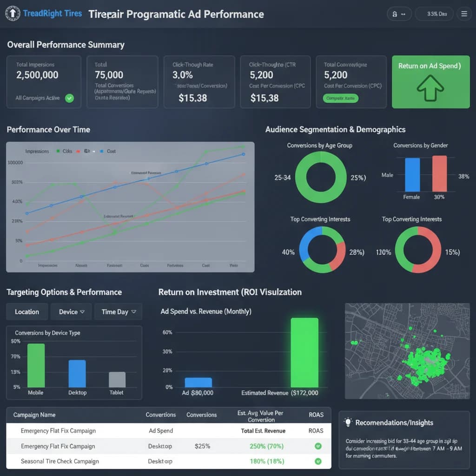Click the green Competitor Rate badge
Image resolution: width=476 pixels, height=476 pixels.
click(340, 98)
